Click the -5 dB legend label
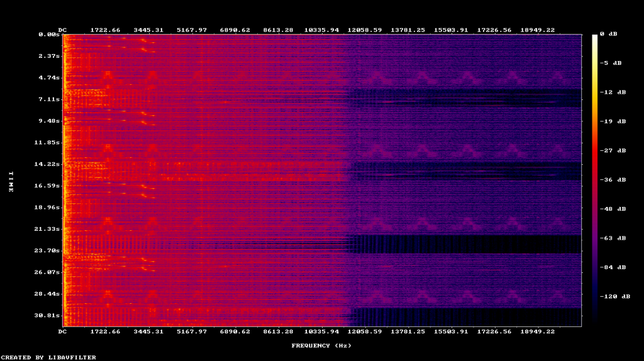Viewport: 644px width, 361px height. click(x=611, y=64)
